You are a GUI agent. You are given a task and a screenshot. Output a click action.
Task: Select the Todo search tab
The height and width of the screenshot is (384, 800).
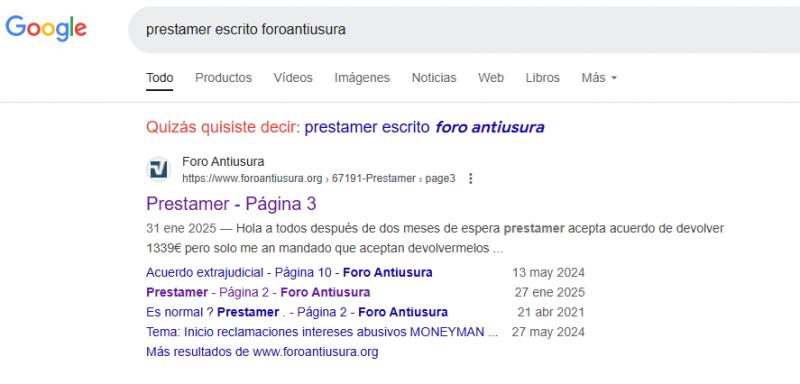click(159, 78)
